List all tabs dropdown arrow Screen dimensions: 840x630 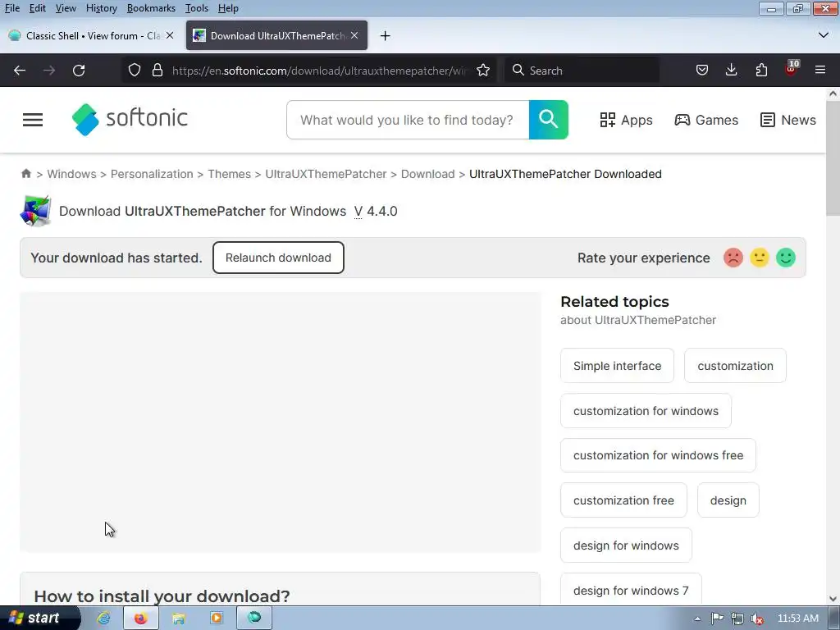tap(824, 35)
